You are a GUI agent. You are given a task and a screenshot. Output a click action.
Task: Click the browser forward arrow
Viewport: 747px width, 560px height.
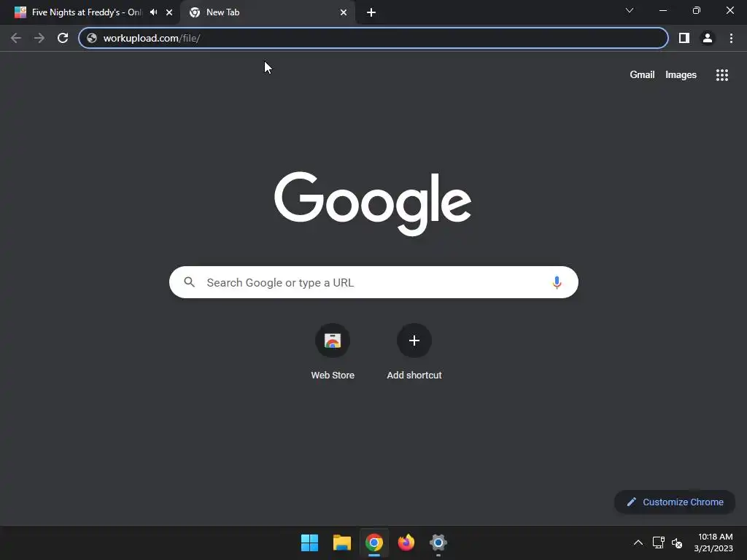click(39, 38)
